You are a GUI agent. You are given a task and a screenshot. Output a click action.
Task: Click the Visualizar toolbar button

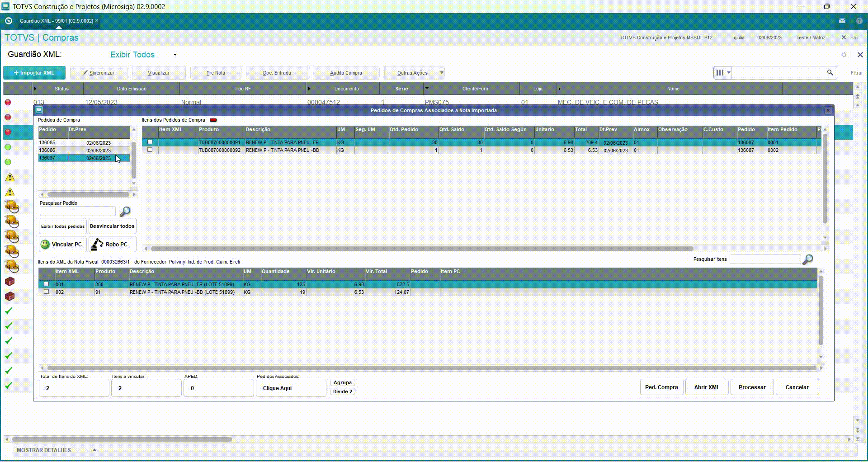(x=159, y=73)
